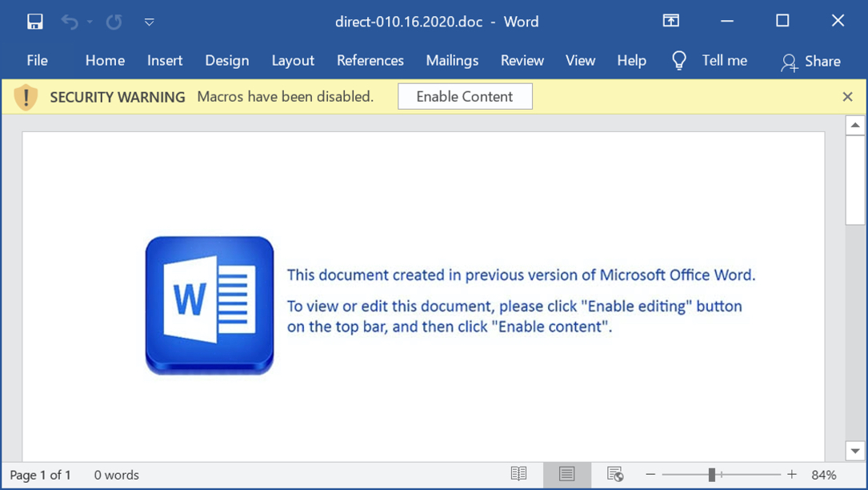The width and height of the screenshot is (868, 490).
Task: Click text 'This document created in previous version'
Action: click(433, 275)
